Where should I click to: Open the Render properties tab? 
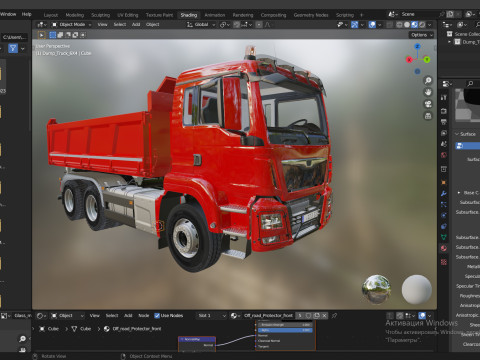pyautogui.click(x=444, y=111)
